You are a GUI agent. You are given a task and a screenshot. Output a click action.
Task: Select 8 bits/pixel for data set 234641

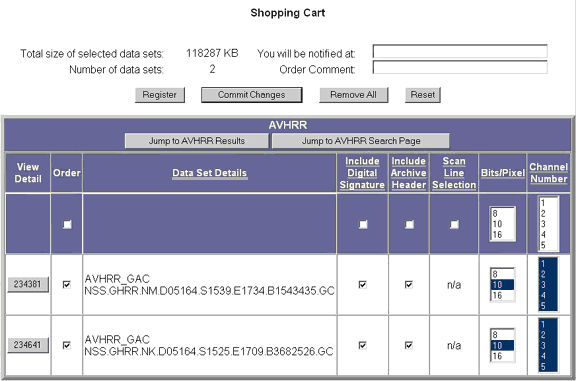coord(502,335)
